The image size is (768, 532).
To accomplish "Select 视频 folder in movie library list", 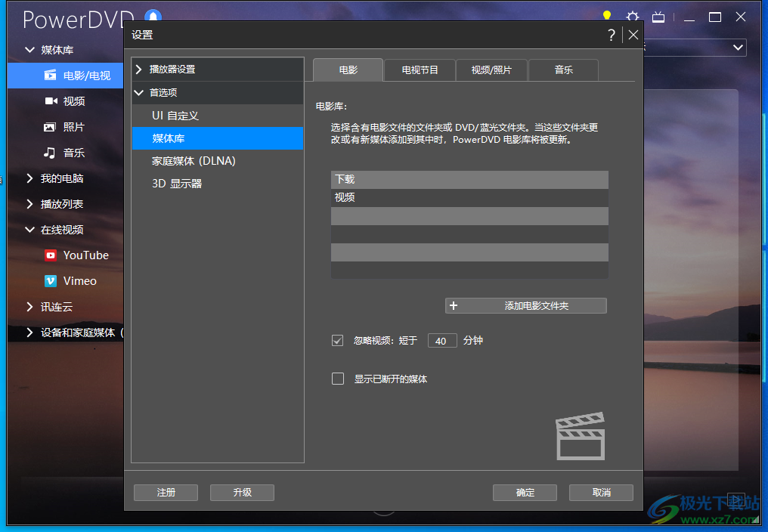I will pyautogui.click(x=469, y=197).
